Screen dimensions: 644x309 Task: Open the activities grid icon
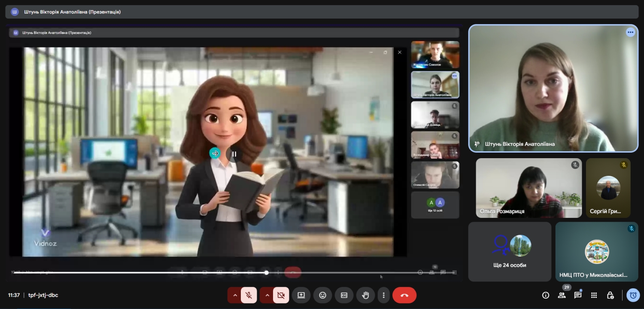click(x=594, y=295)
